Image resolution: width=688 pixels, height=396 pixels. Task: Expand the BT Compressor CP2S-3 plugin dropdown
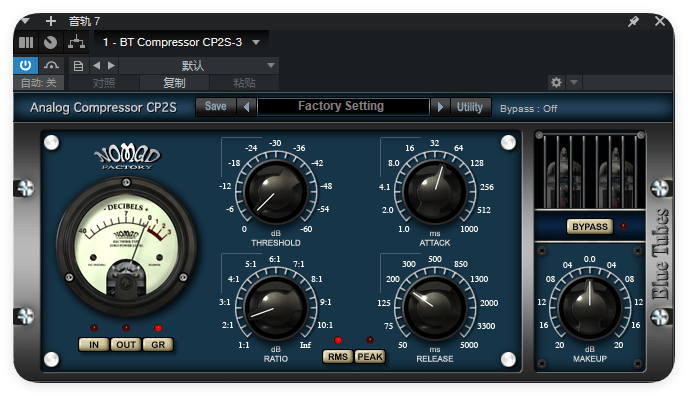pyautogui.click(x=256, y=43)
